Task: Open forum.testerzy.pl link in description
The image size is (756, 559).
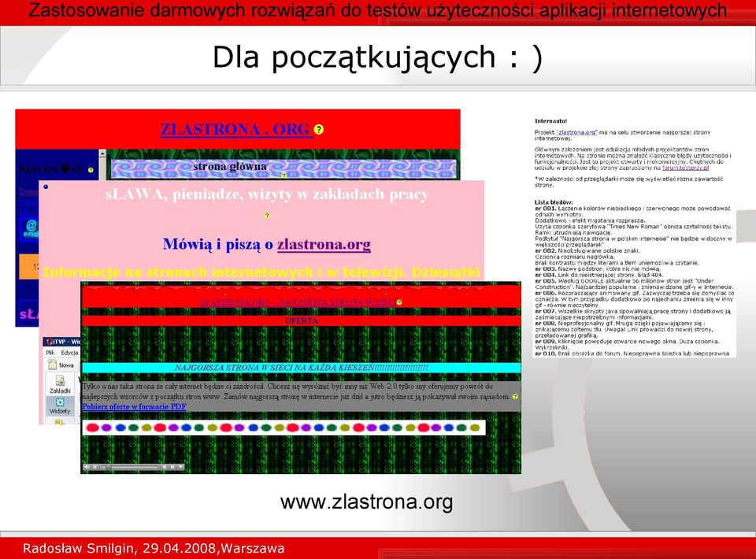Action: click(x=685, y=168)
